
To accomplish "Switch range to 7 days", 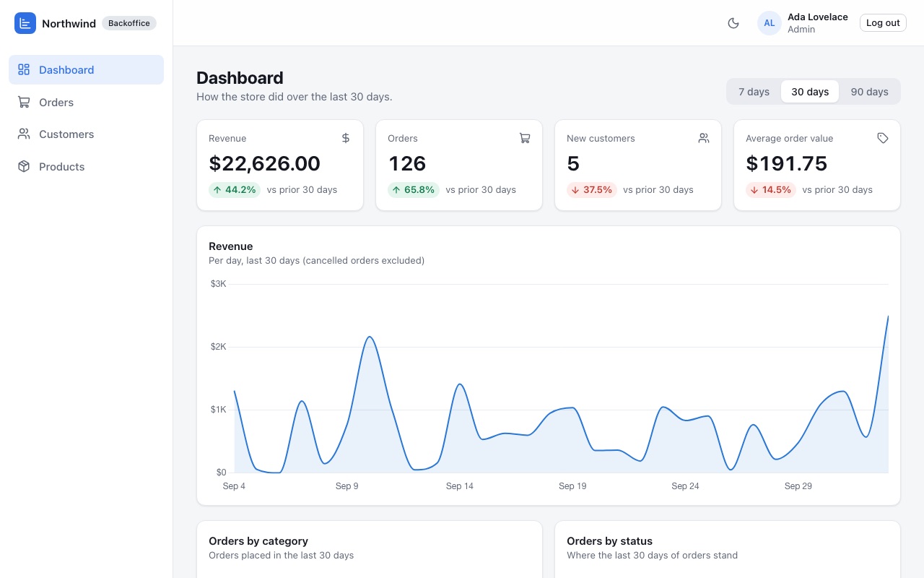I will (754, 92).
